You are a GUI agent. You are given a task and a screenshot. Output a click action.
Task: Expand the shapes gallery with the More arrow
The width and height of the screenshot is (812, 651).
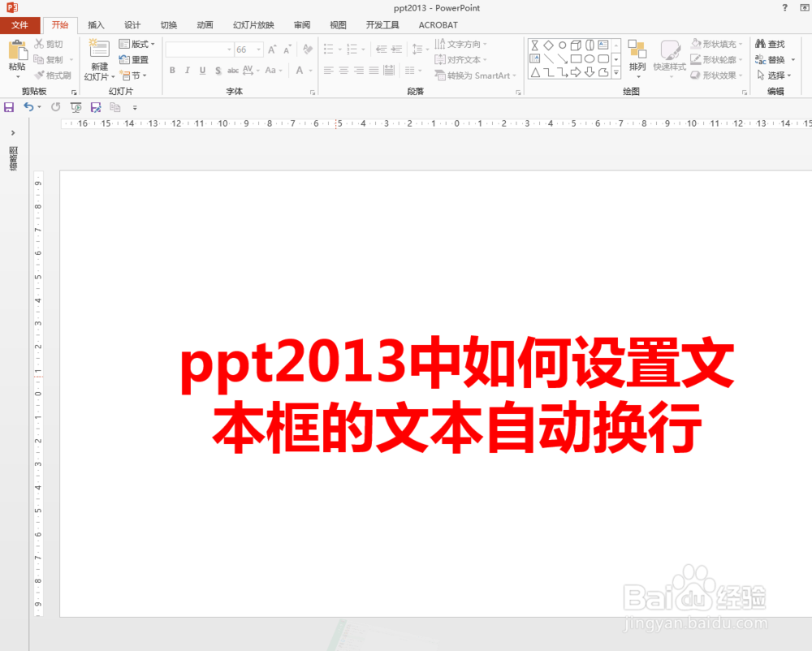(616, 73)
